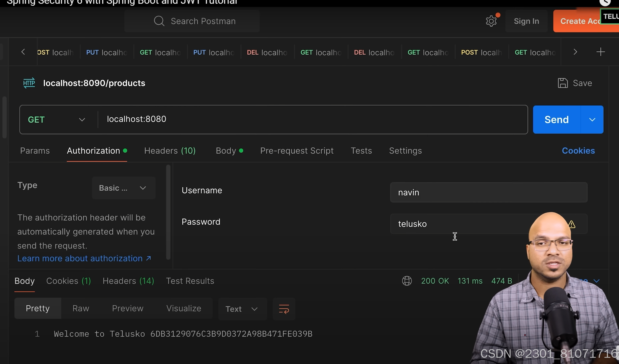Viewport: 619px width, 364px height.
Task: Open network response globe icon
Action: 407,281
